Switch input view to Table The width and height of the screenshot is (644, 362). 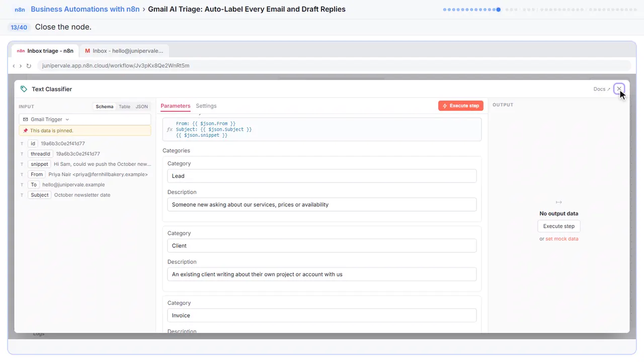(x=124, y=107)
